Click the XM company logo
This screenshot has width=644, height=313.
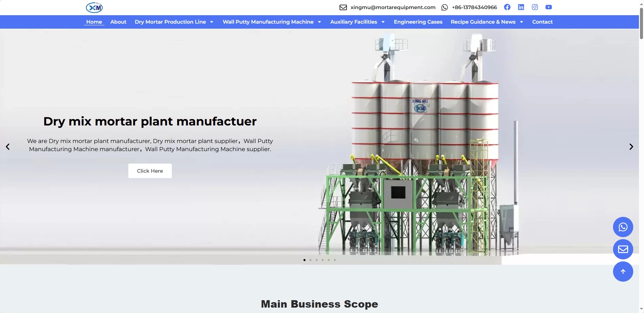pyautogui.click(x=94, y=7)
